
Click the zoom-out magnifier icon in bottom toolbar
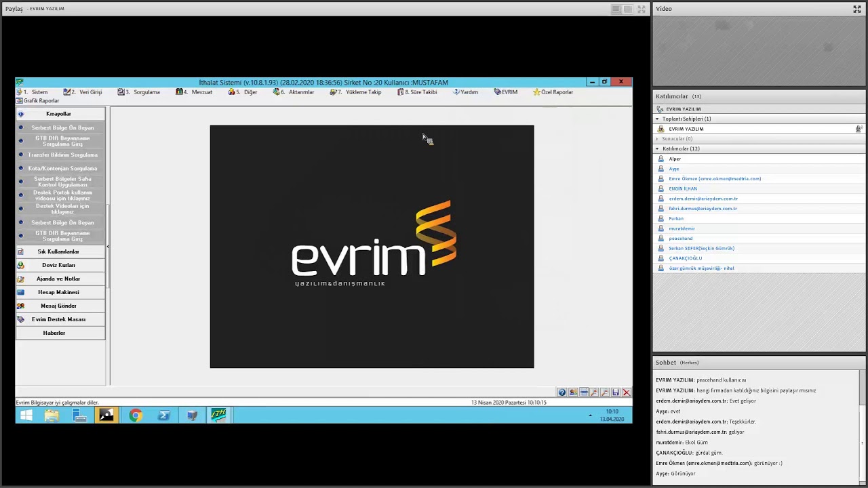605,392
